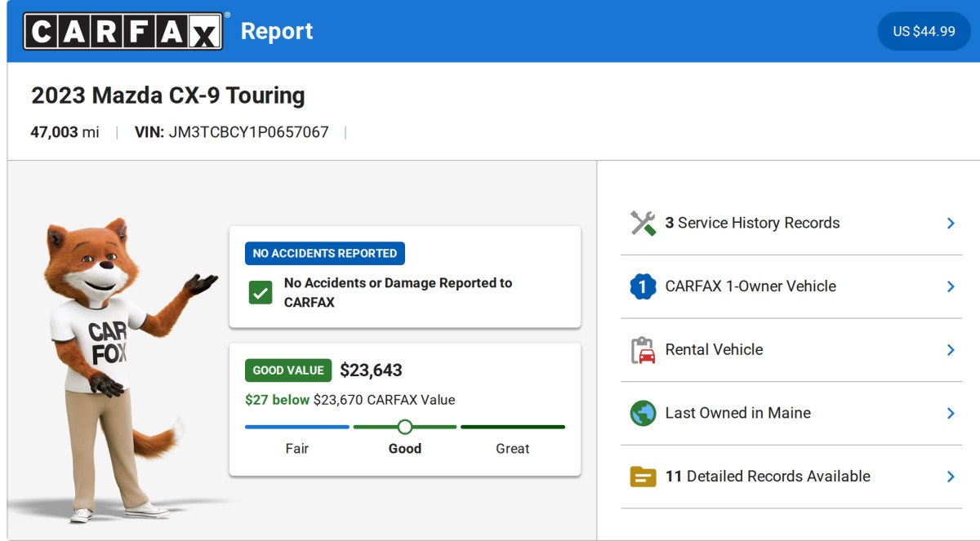
Task: Click the blue 1-Owner badge icon
Action: pyautogui.click(x=643, y=286)
